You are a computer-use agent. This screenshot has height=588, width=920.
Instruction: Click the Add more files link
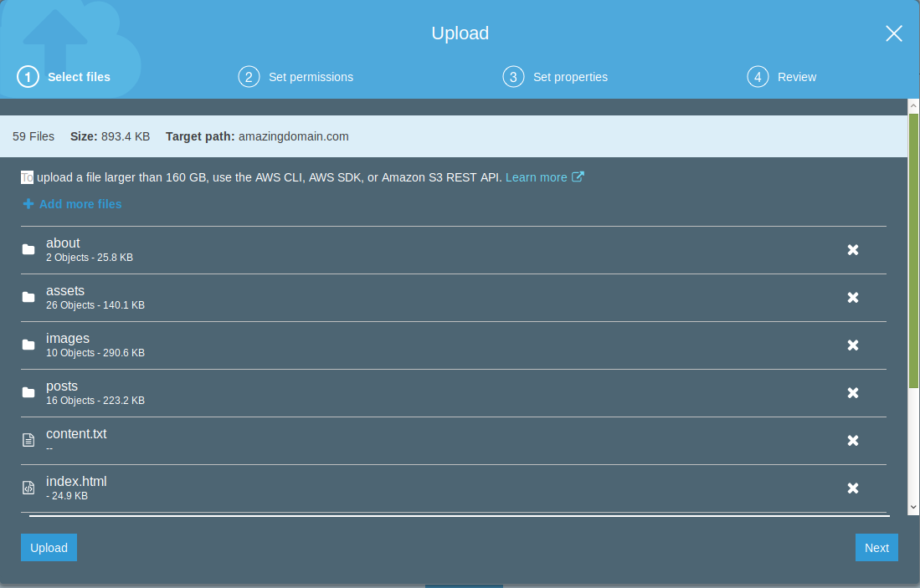click(80, 204)
